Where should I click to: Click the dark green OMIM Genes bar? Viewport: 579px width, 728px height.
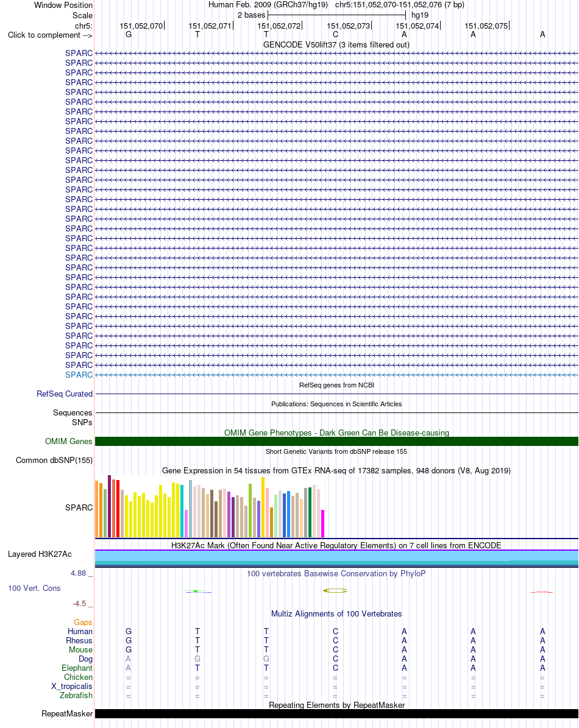click(x=336, y=442)
